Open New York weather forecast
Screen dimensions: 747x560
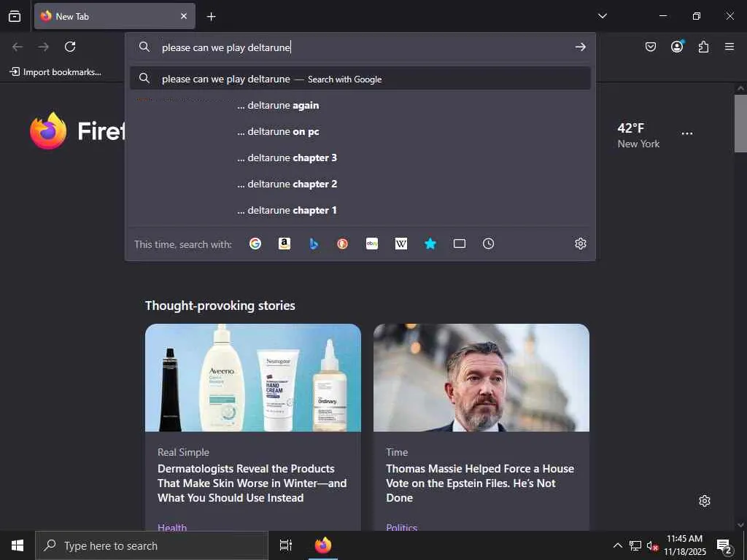tap(638, 135)
